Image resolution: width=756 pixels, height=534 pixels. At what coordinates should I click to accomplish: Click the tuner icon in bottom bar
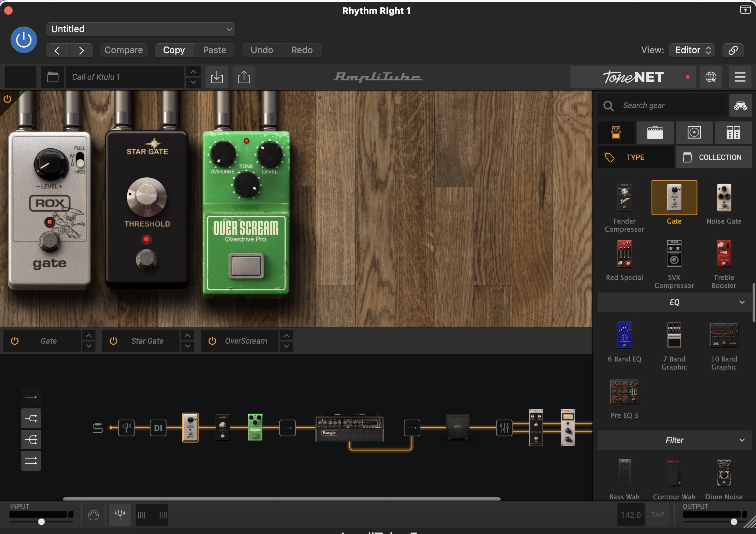click(120, 515)
